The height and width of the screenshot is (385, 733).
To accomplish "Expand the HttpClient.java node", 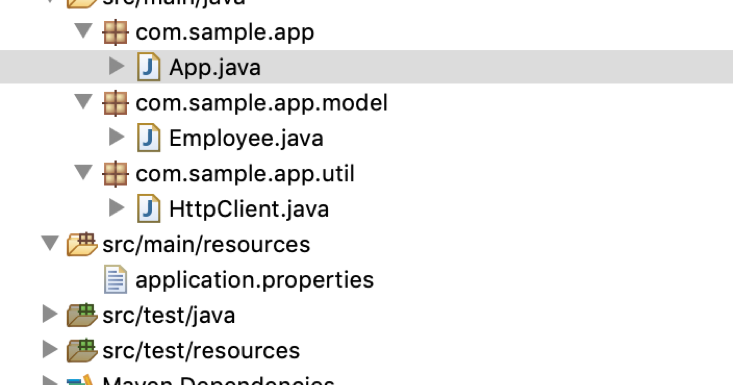I will [116, 207].
